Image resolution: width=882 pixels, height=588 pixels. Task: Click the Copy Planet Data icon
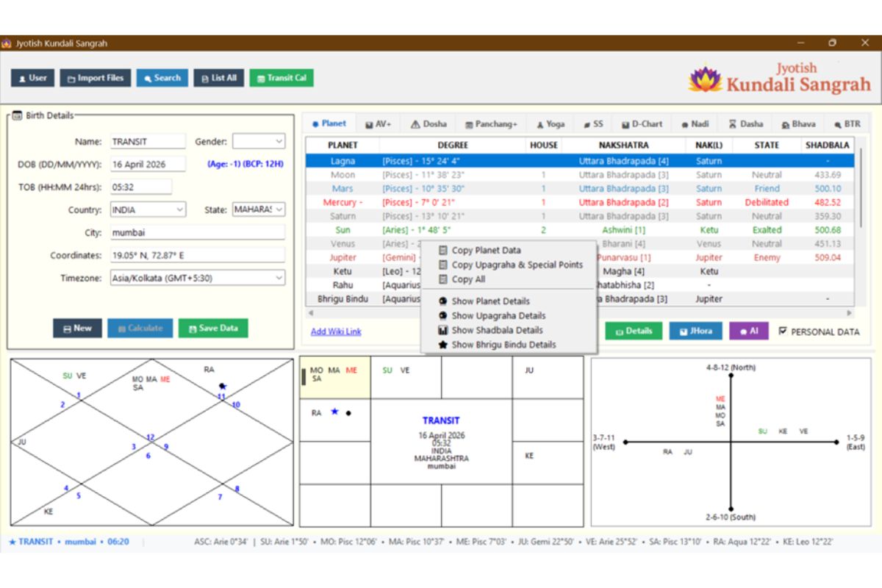[x=442, y=251]
